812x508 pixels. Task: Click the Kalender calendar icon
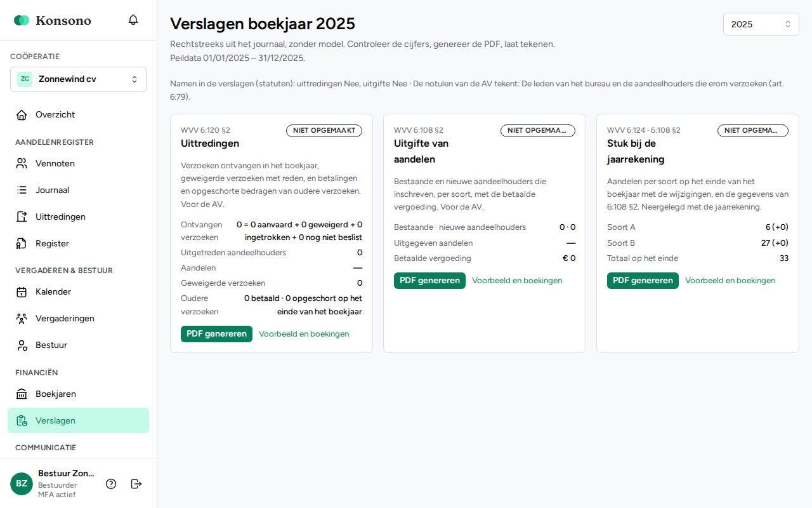22,292
